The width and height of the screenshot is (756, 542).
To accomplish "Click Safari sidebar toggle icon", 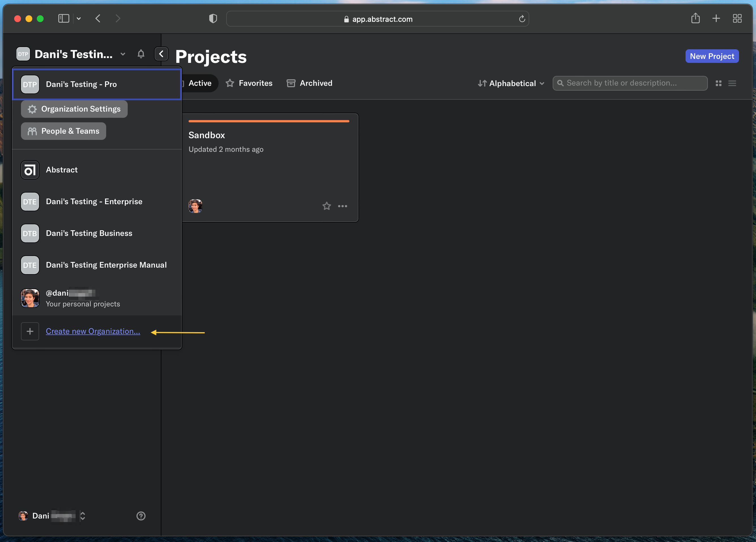I will pyautogui.click(x=64, y=19).
